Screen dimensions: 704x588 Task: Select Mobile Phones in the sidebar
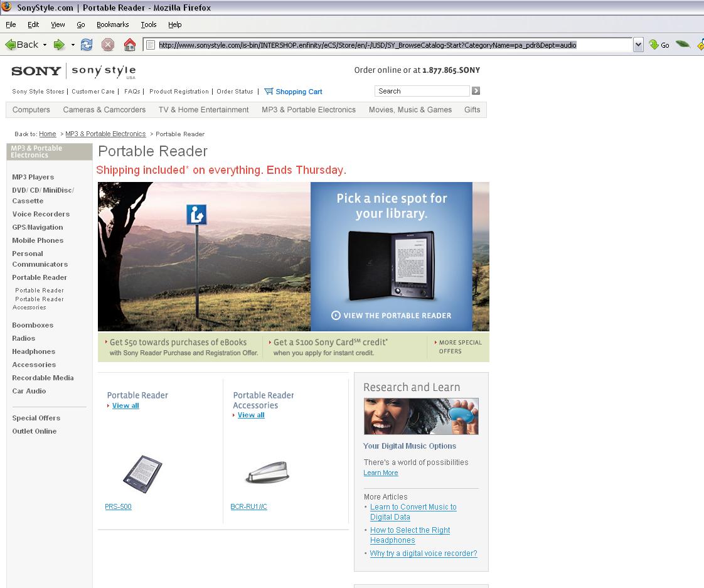[x=38, y=240]
